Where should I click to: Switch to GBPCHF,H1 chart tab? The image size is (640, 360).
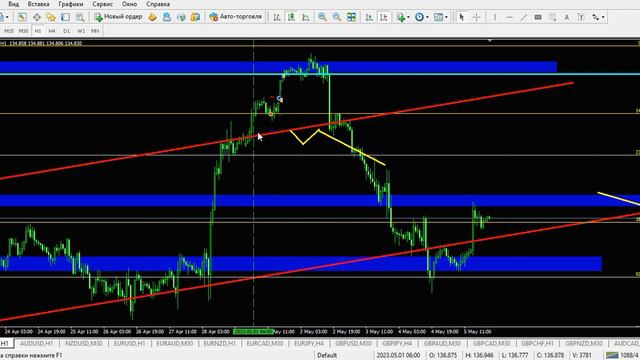click(538, 344)
